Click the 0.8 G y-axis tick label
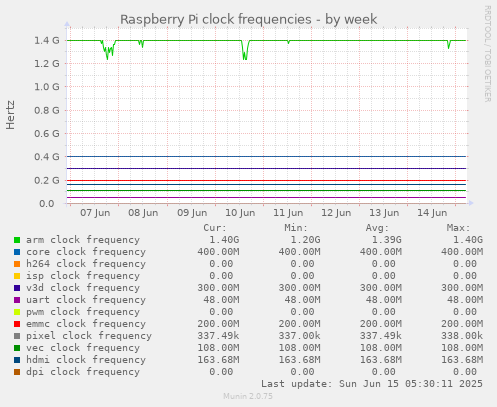 pyautogui.click(x=47, y=110)
